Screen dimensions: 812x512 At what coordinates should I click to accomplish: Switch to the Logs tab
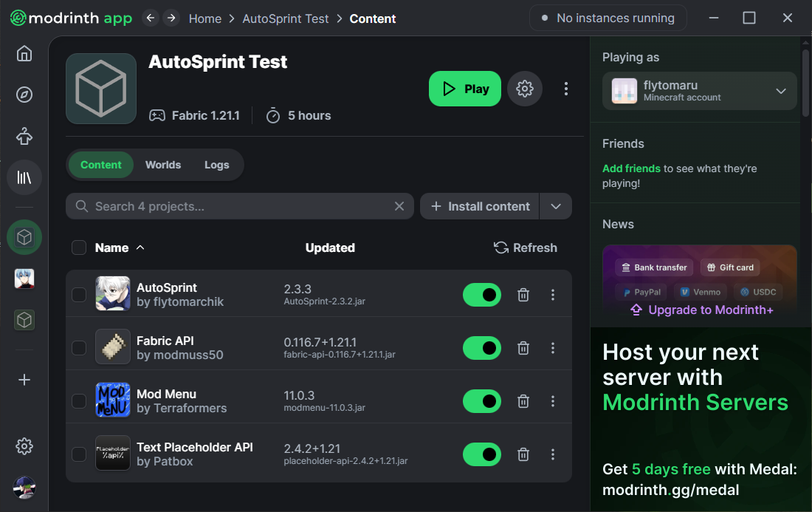tap(216, 165)
